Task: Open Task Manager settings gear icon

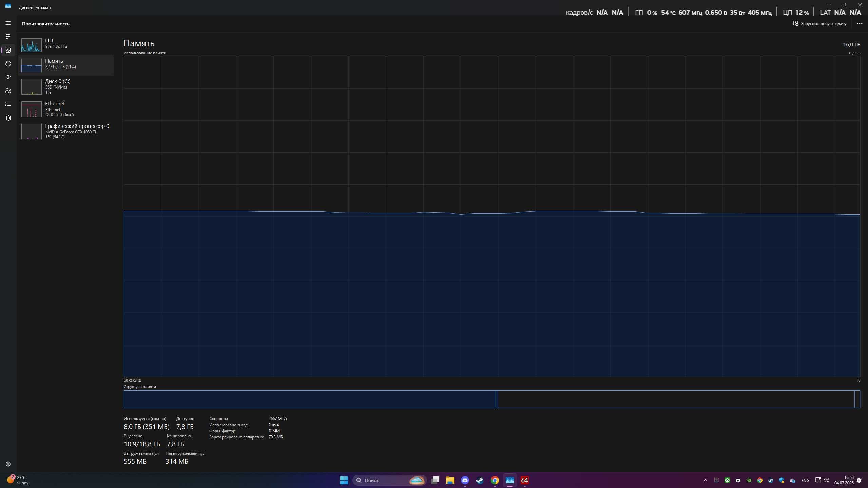Action: point(8,464)
